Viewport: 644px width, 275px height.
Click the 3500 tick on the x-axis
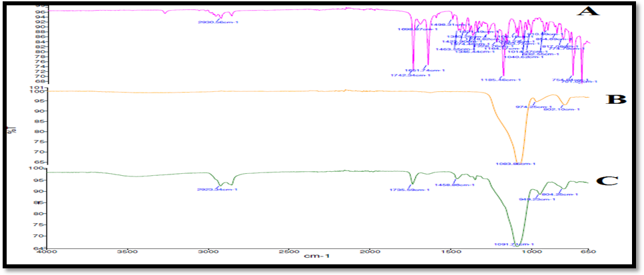point(127,253)
